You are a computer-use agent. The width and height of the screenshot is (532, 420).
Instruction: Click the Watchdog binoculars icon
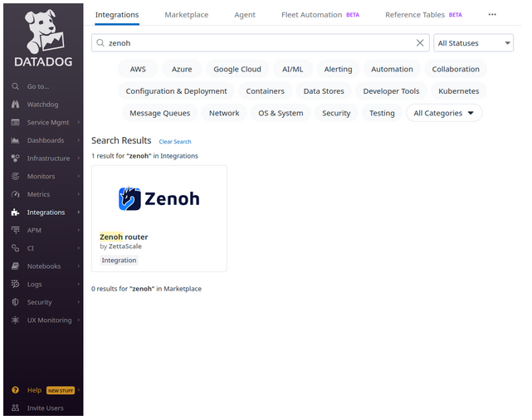(x=16, y=105)
